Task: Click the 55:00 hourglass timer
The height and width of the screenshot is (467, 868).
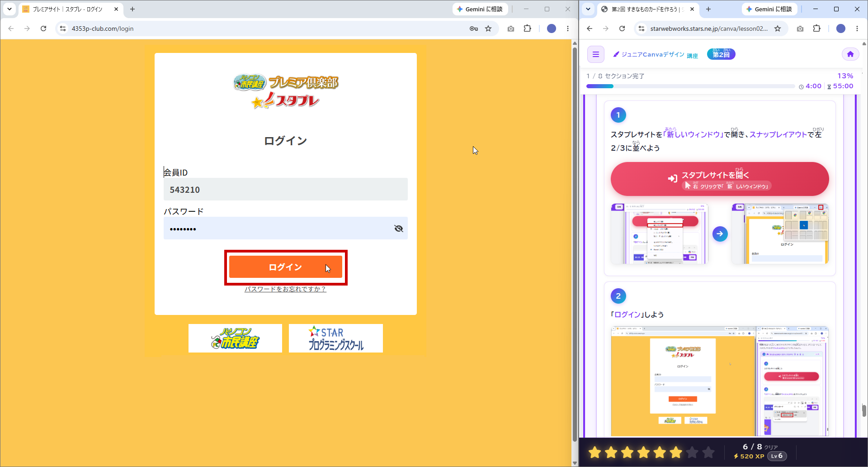Action: 840,86
